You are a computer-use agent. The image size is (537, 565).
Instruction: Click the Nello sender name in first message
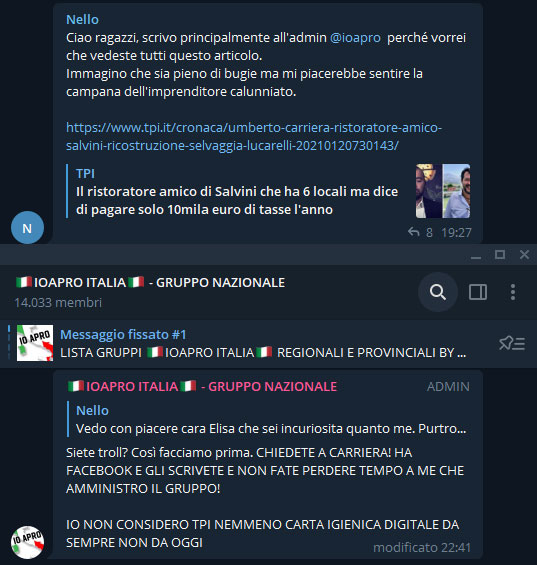click(82, 19)
